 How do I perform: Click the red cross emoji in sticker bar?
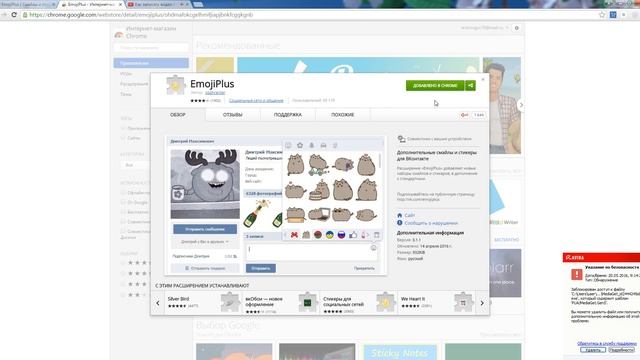tap(294, 235)
